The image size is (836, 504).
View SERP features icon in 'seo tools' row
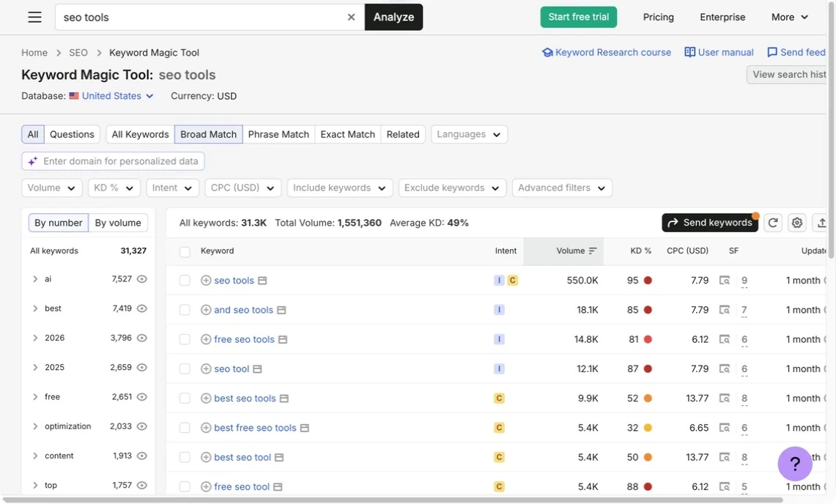click(724, 281)
